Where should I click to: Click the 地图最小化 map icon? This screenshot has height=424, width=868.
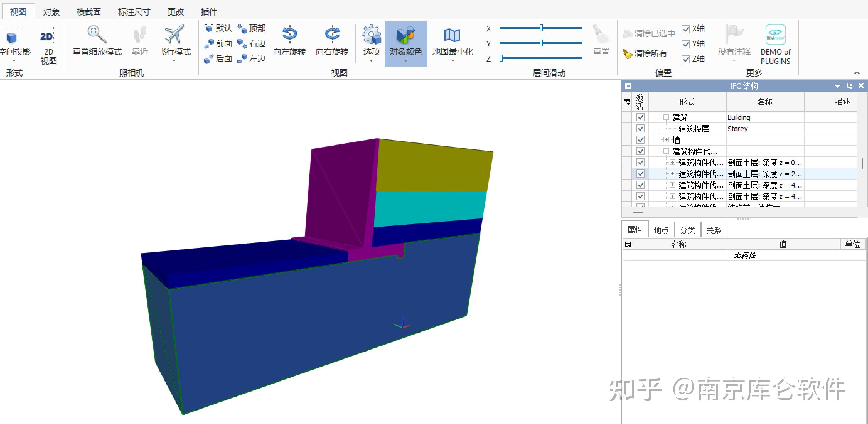[452, 35]
